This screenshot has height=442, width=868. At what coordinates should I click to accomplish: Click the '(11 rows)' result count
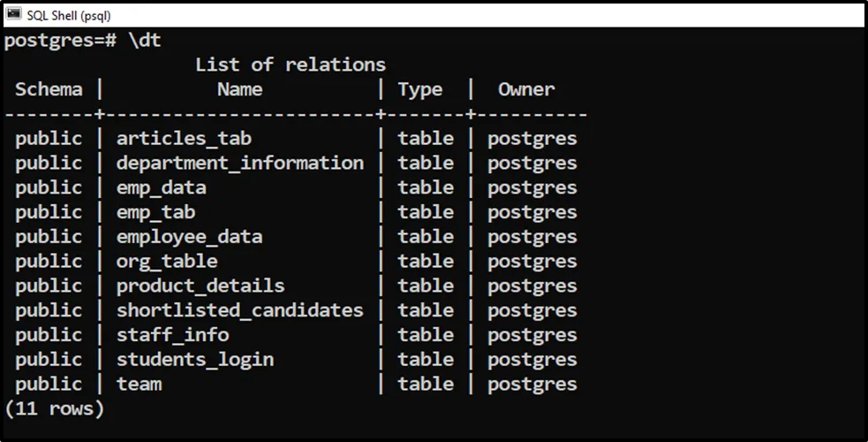coord(55,409)
